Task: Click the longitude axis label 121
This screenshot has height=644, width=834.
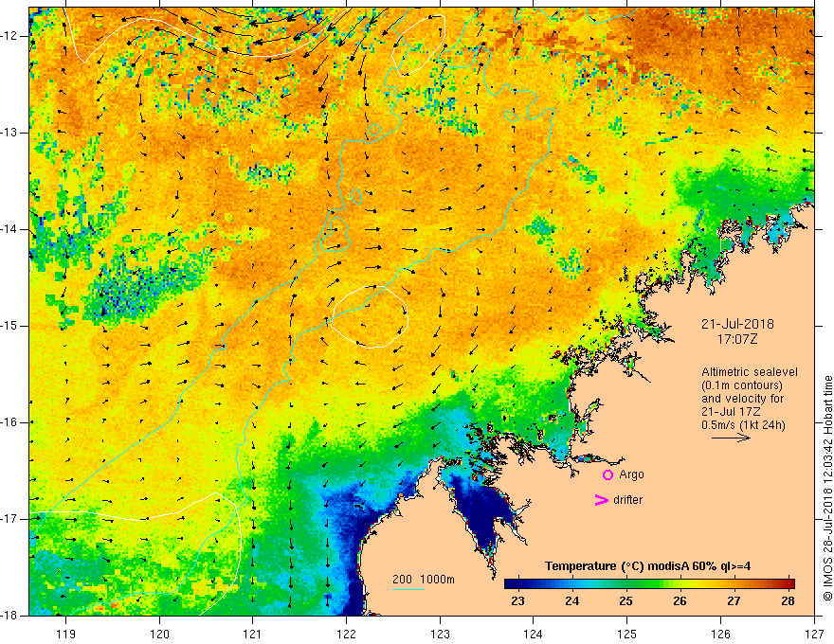Action: [253, 634]
